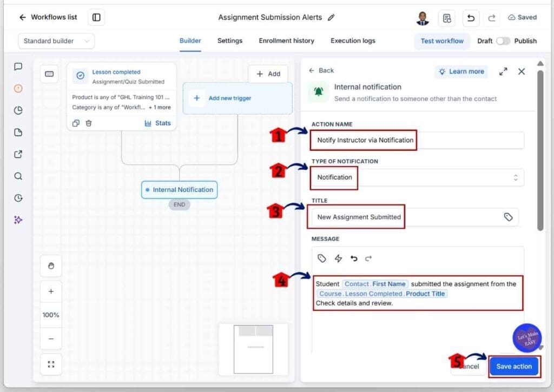
Task: Go back to Workflows list
Action: pos(48,17)
